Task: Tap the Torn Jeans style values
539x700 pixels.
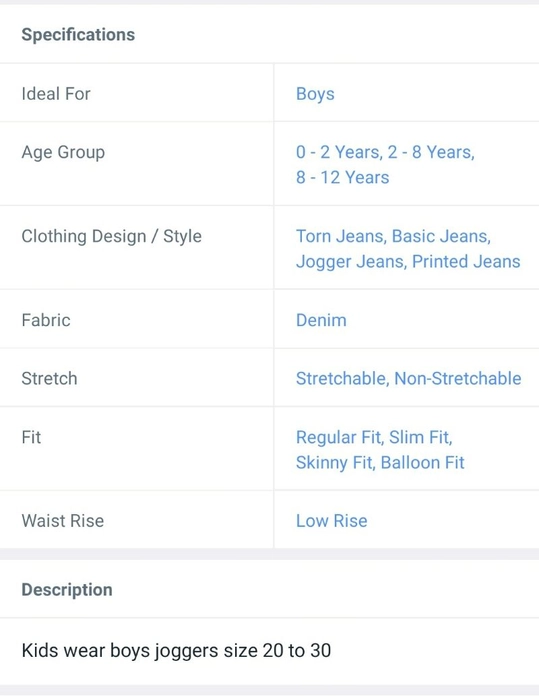Action: click(x=408, y=249)
